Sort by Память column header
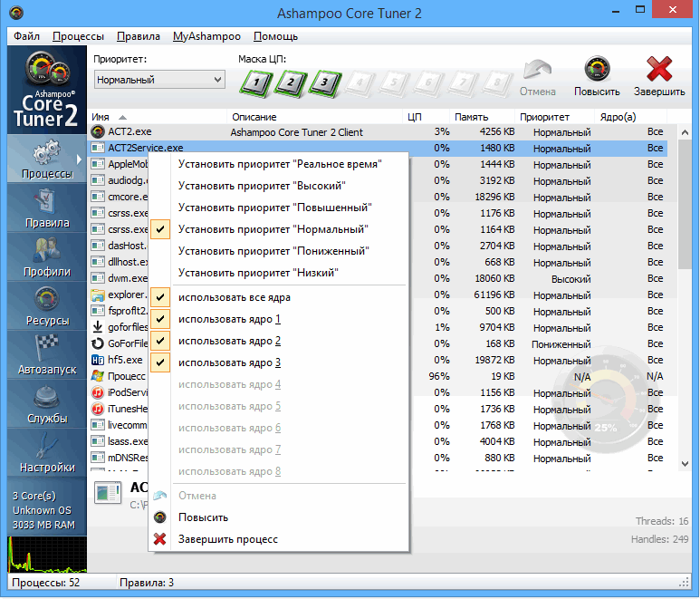Image resolution: width=700 pixels, height=599 pixels. tap(482, 117)
